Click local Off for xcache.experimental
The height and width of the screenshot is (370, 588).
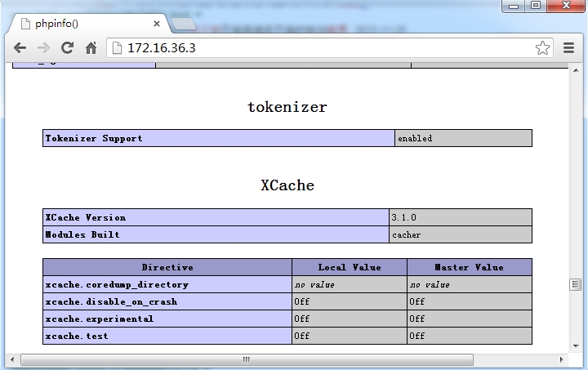coord(350,319)
